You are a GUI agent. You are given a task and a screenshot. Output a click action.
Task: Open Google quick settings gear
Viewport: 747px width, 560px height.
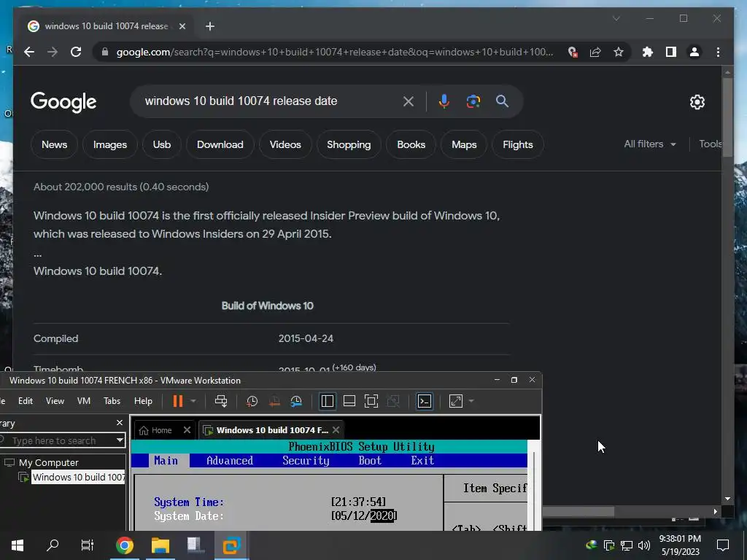(x=697, y=102)
